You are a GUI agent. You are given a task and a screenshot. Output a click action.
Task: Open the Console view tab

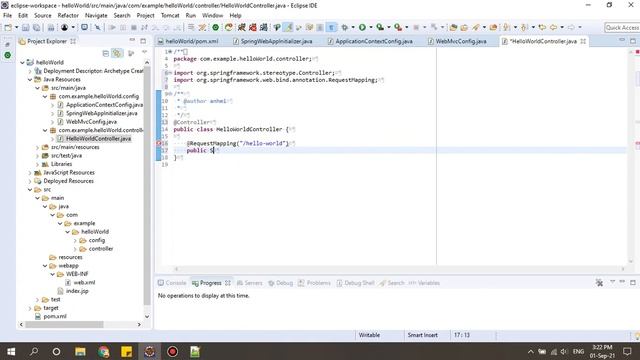[x=172, y=283]
